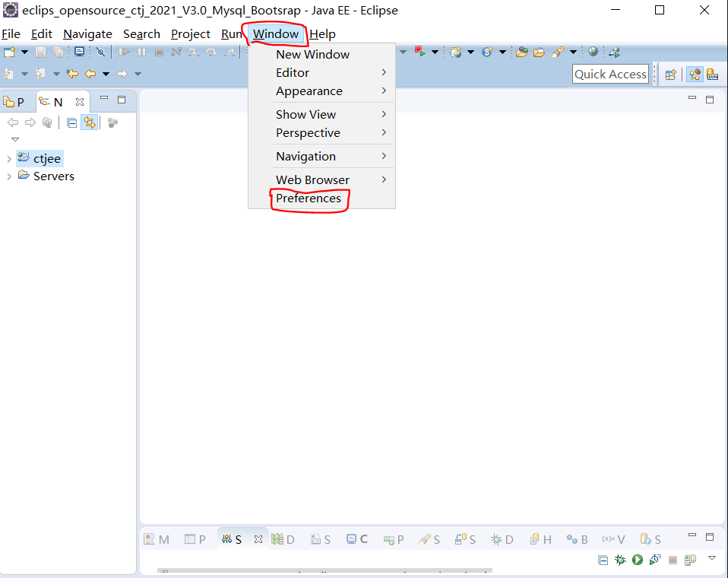Click the yellow Back navigation arrow
The width and height of the screenshot is (728, 578).
click(90, 74)
